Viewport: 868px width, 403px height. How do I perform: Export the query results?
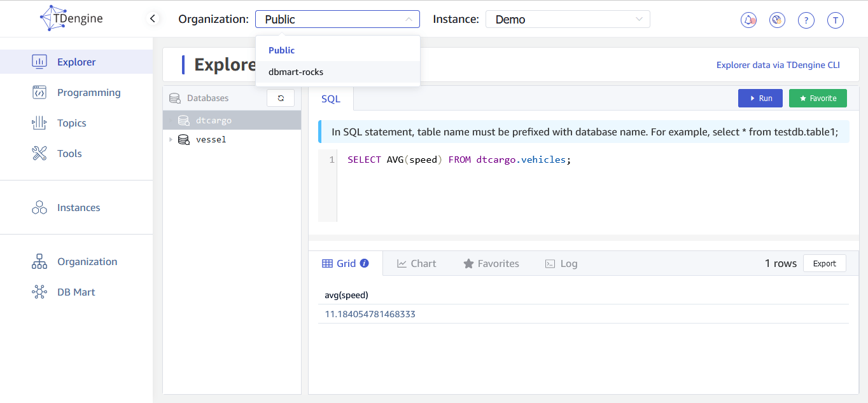tap(824, 263)
